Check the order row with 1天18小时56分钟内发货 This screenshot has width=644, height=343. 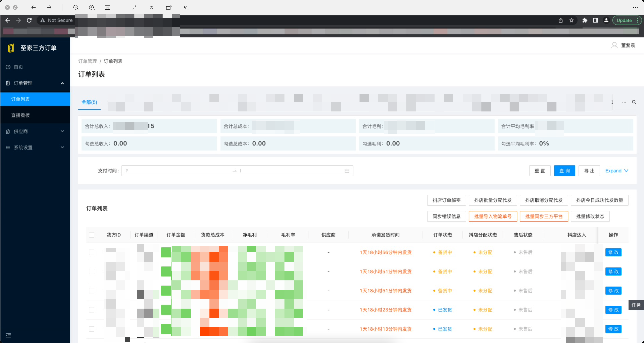point(92,252)
